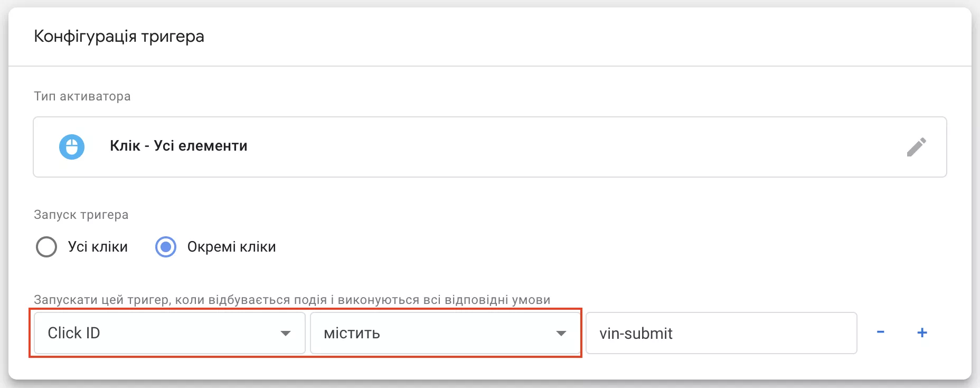The height and width of the screenshot is (388, 980).
Task: Click the "Окремі кліки" label text
Action: point(231,247)
